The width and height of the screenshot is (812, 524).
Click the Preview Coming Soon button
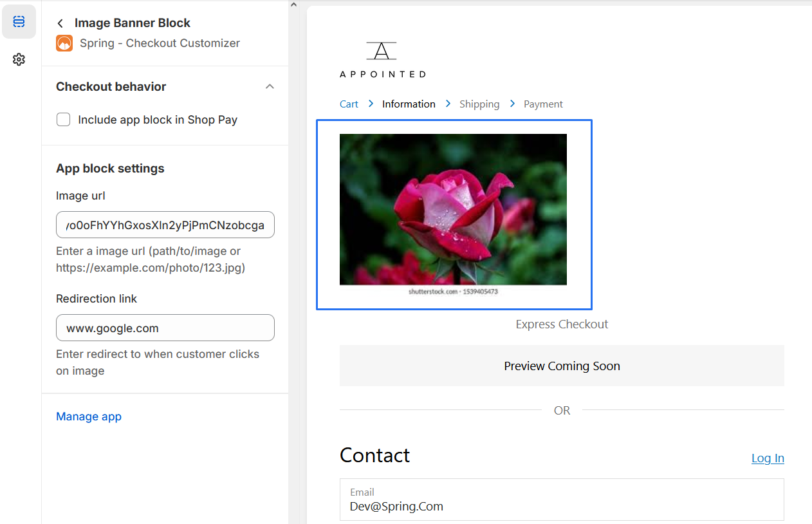562,366
